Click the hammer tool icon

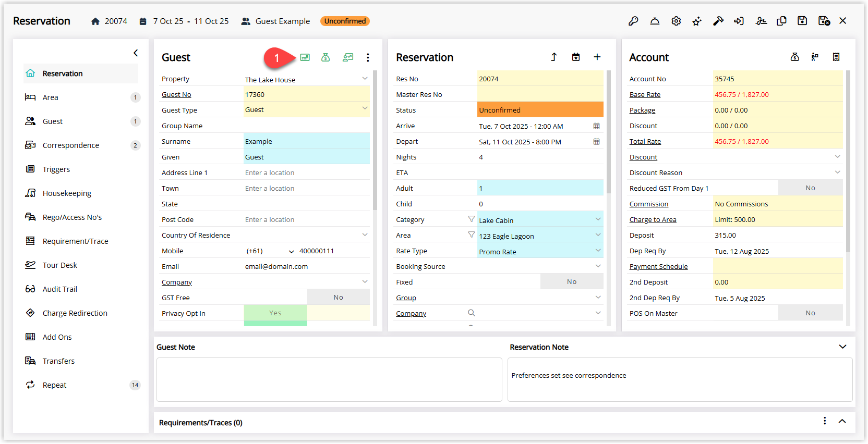(x=718, y=21)
